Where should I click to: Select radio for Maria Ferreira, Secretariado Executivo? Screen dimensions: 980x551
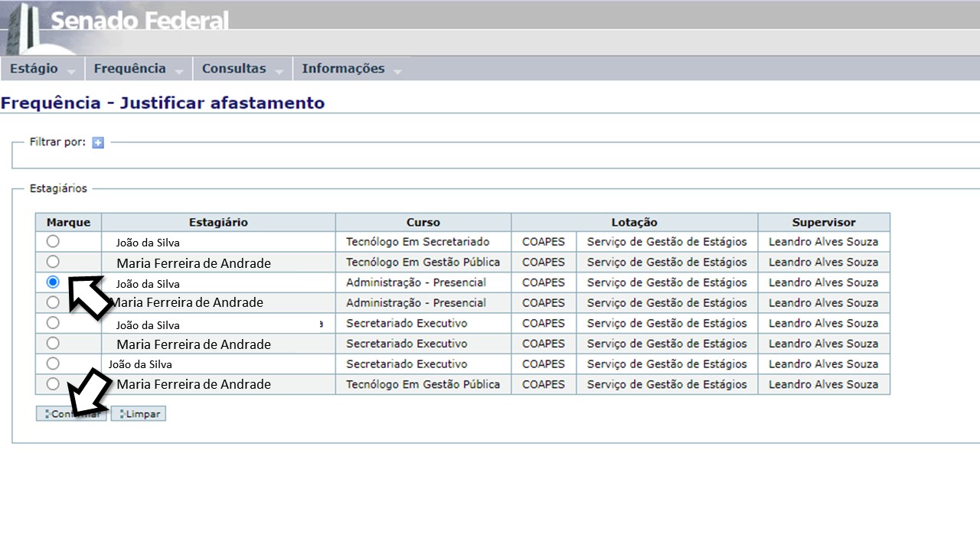(x=53, y=343)
